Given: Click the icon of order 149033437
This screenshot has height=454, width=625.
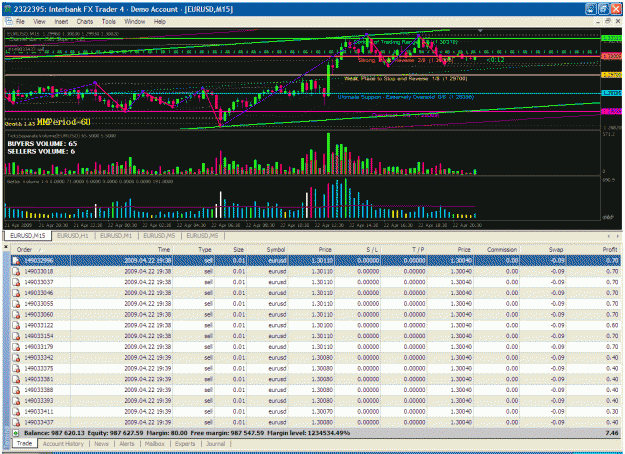Looking at the screenshot, I should (16, 422).
